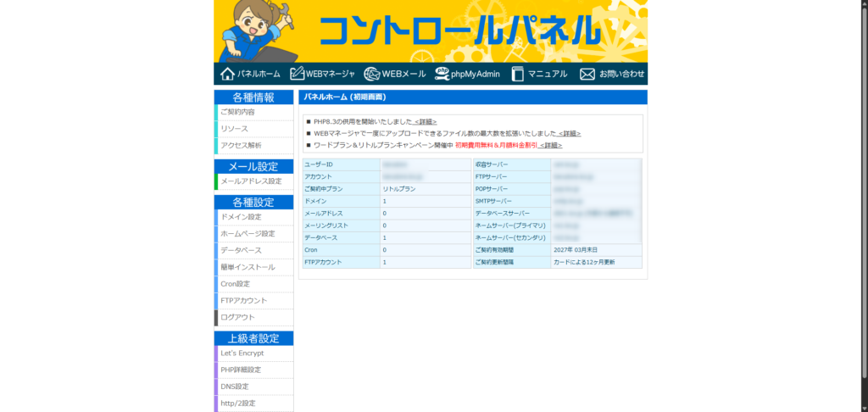Open ホームページ設定 sidebar entry
This screenshot has width=868, height=412.
click(x=254, y=234)
